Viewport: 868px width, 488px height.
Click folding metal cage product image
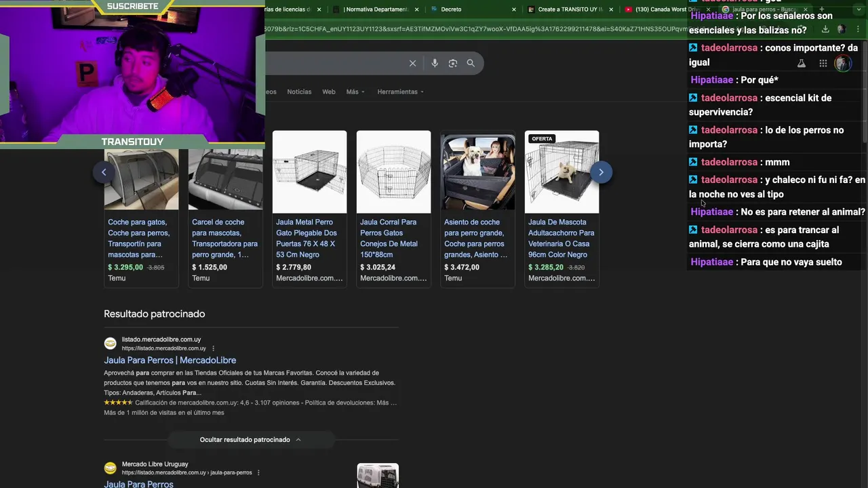point(309,172)
